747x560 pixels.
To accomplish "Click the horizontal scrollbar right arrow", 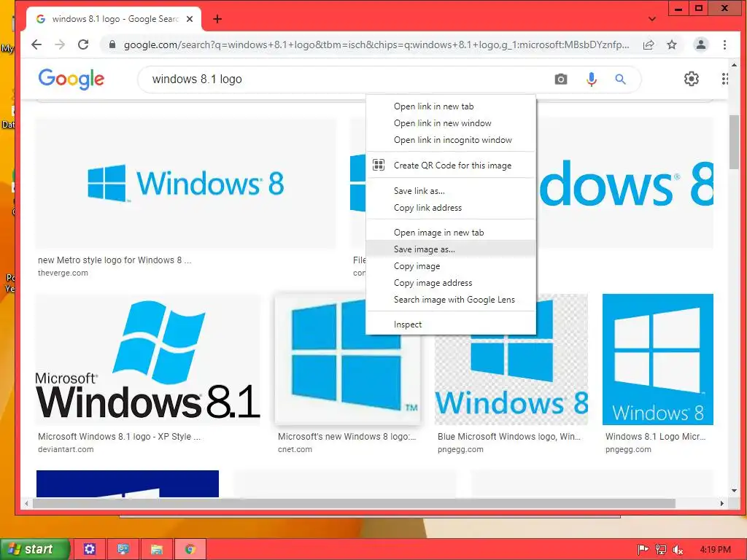I will [x=722, y=503].
